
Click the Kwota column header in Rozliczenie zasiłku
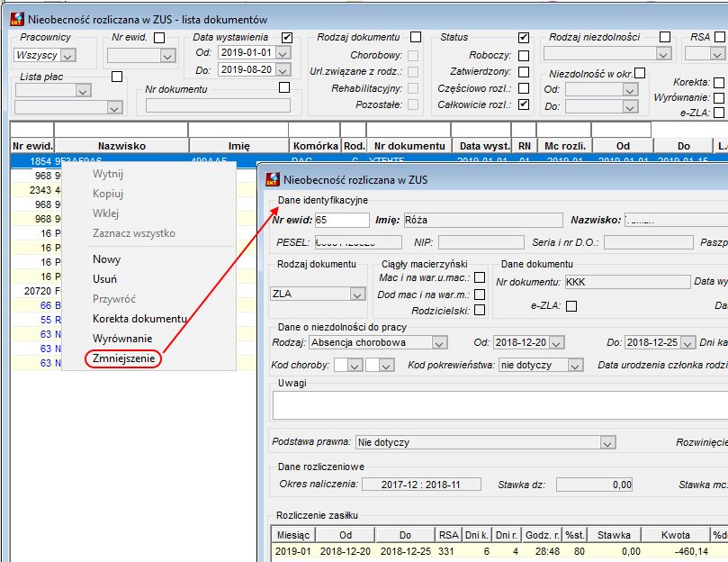[x=676, y=535]
